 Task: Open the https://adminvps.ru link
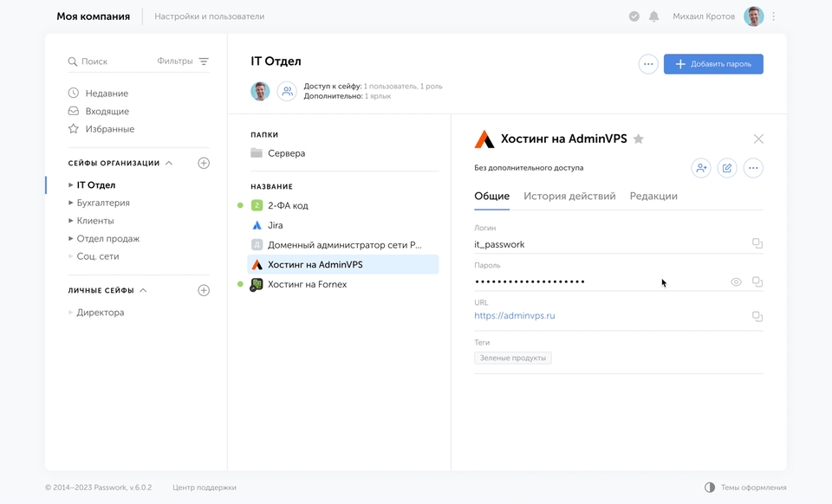[515, 316]
